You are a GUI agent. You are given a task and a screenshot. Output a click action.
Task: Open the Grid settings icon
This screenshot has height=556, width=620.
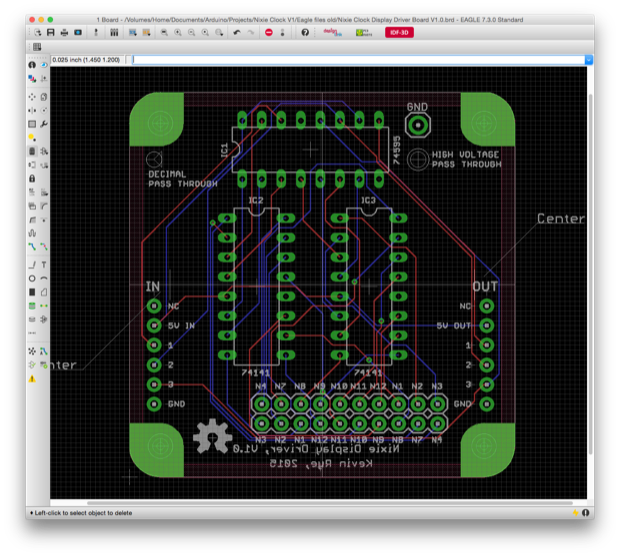pyautogui.click(x=37, y=47)
